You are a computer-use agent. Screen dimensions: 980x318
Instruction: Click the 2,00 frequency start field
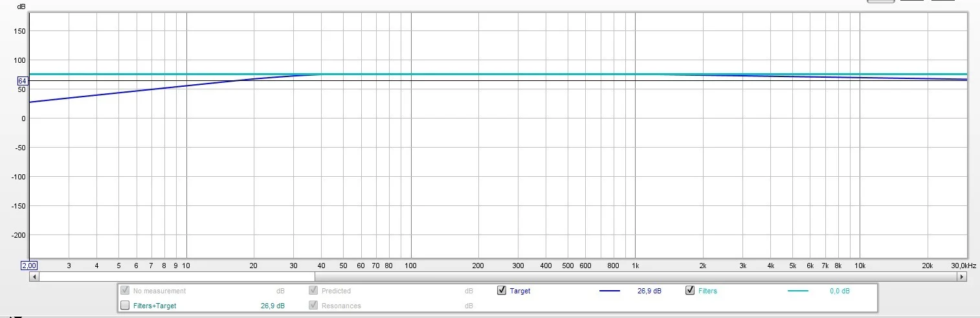(x=28, y=266)
